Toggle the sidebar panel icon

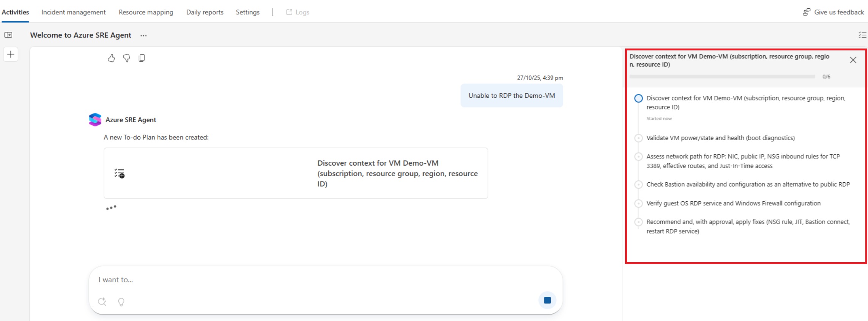point(8,35)
